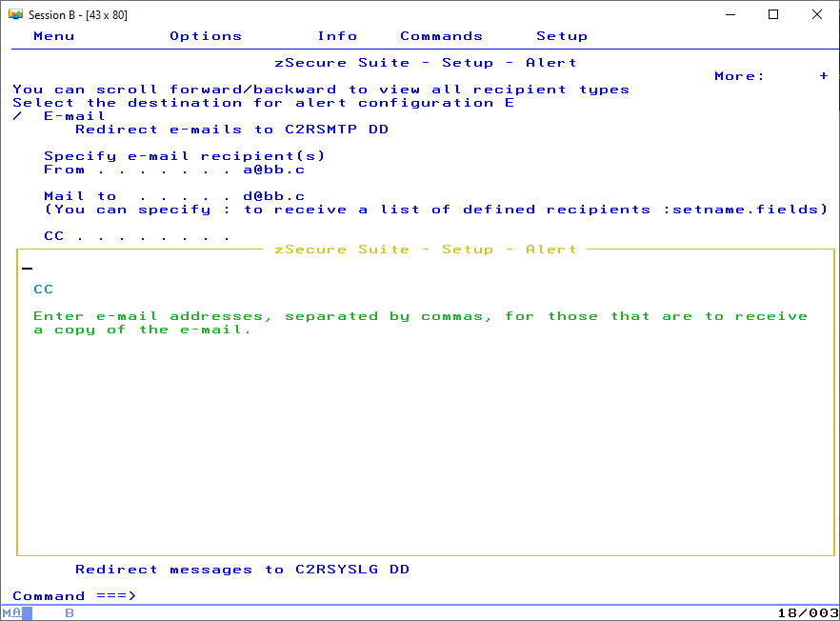Image resolution: width=840 pixels, height=621 pixels.
Task: Open the Commands menu
Action: click(x=441, y=36)
